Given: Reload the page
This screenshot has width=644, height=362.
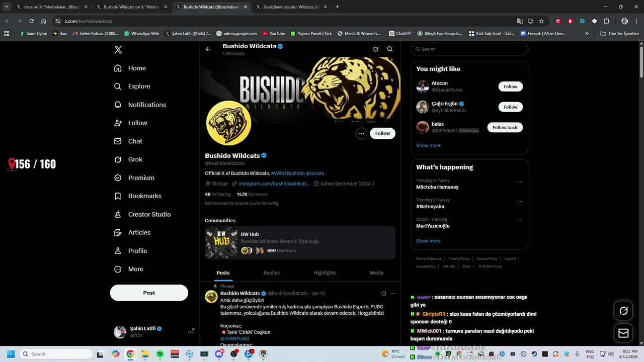Looking at the screenshot, I should tap(31, 21).
